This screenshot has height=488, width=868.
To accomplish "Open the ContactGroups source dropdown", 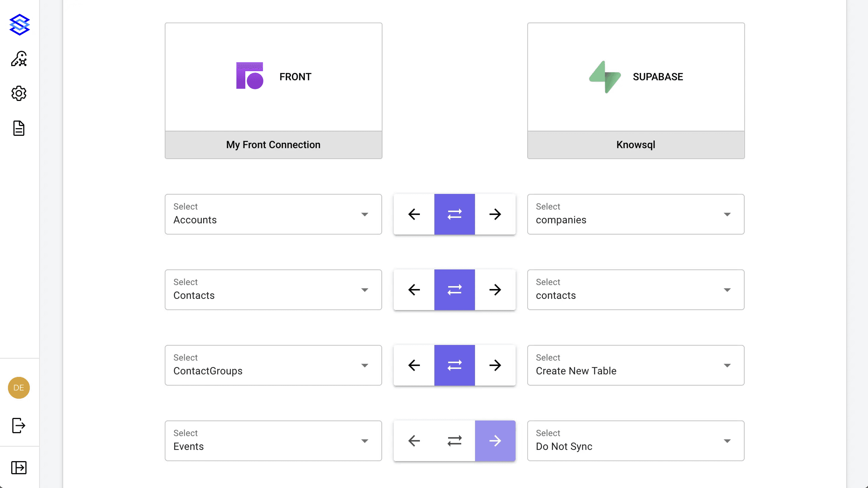I will pyautogui.click(x=273, y=365).
